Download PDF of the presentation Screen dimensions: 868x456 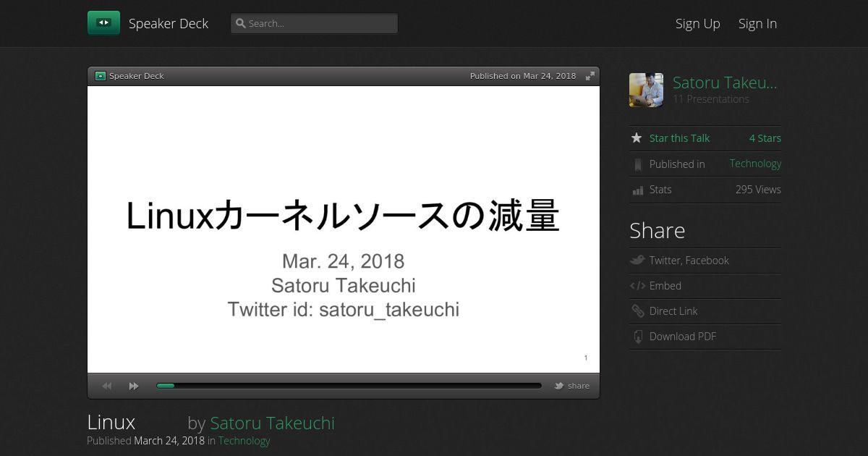click(x=683, y=337)
